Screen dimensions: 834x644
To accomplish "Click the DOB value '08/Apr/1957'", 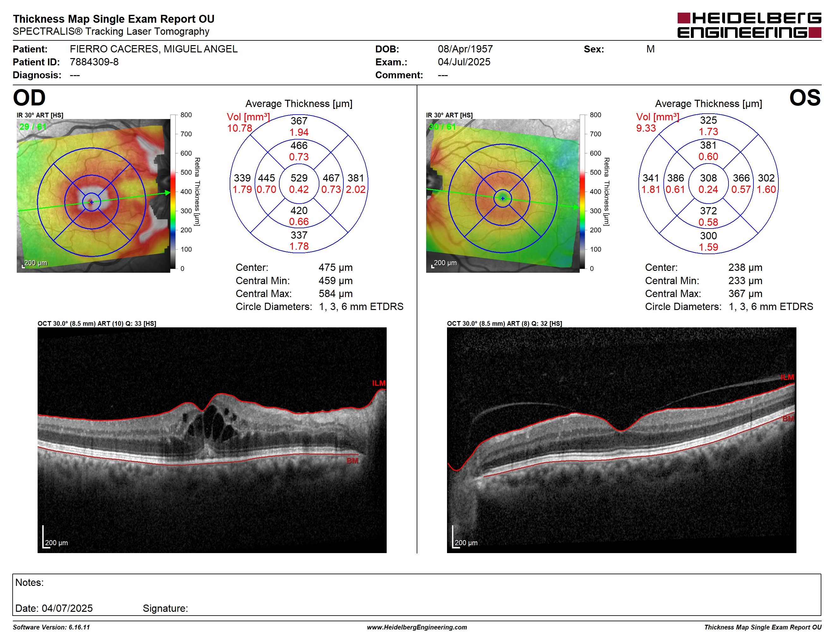I will point(465,49).
